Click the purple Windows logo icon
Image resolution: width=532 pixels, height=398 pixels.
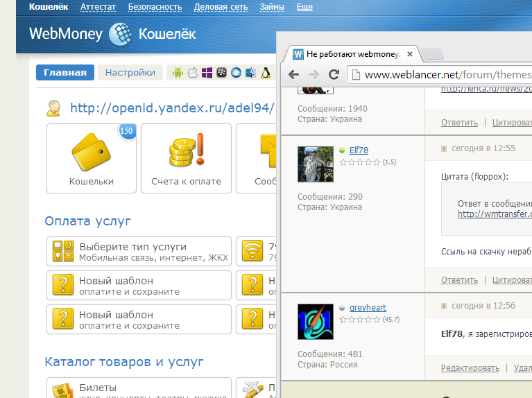click(207, 73)
